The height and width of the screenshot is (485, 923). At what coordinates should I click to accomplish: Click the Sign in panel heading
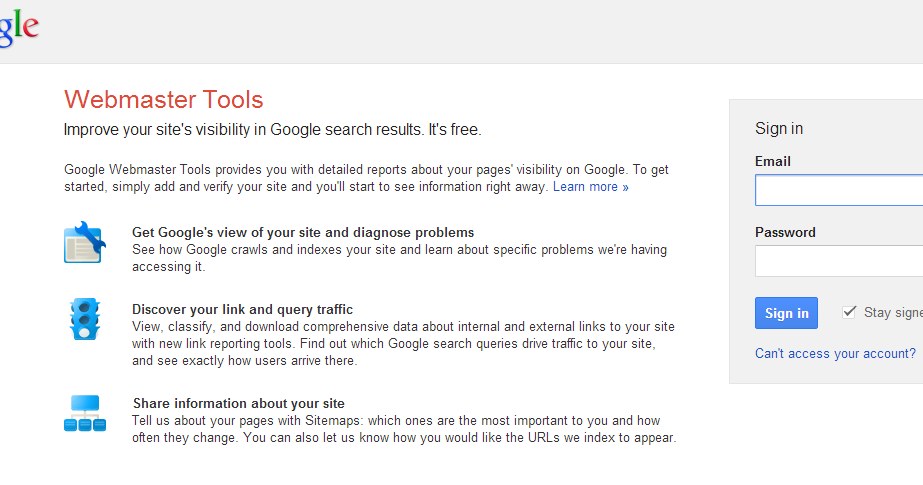[779, 128]
